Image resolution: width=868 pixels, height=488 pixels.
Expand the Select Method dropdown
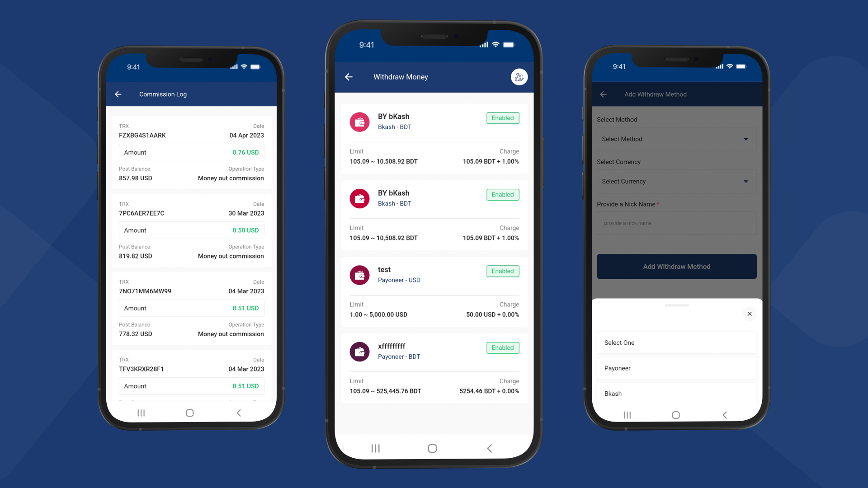[x=677, y=139]
